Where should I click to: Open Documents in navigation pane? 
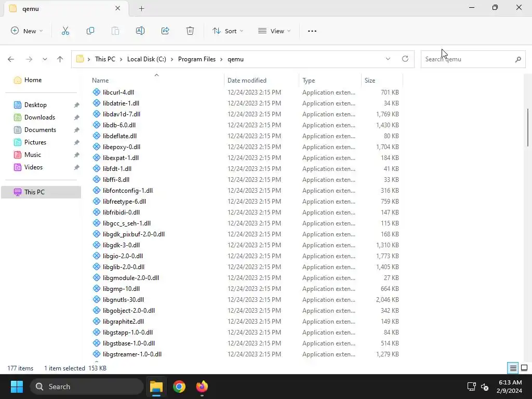(x=41, y=130)
